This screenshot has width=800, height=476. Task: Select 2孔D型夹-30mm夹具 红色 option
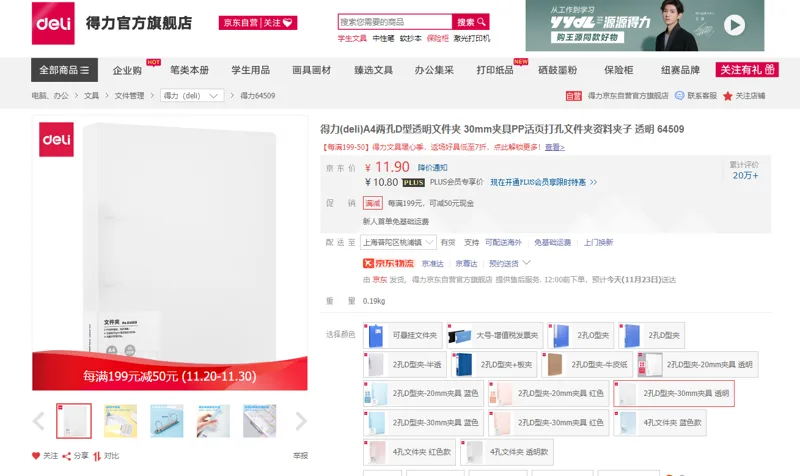(548, 422)
